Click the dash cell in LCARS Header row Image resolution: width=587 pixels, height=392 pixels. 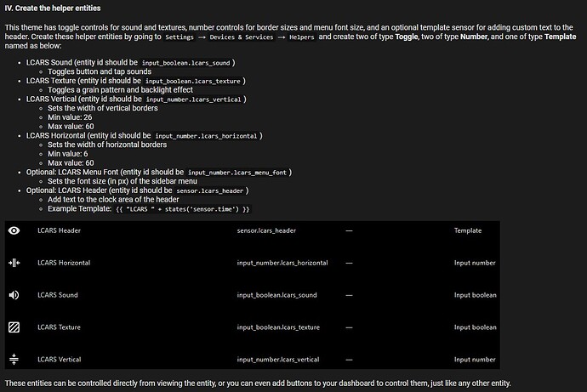pos(349,230)
